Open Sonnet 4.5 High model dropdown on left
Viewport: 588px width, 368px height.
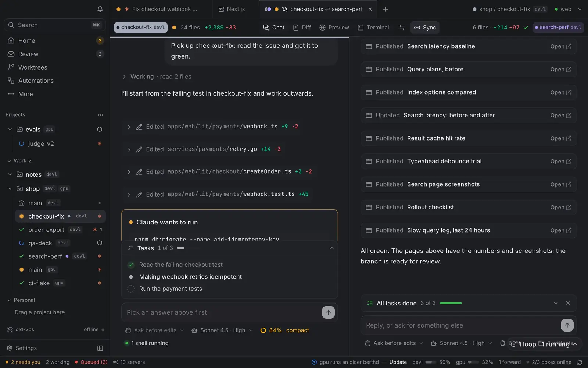(x=222, y=330)
